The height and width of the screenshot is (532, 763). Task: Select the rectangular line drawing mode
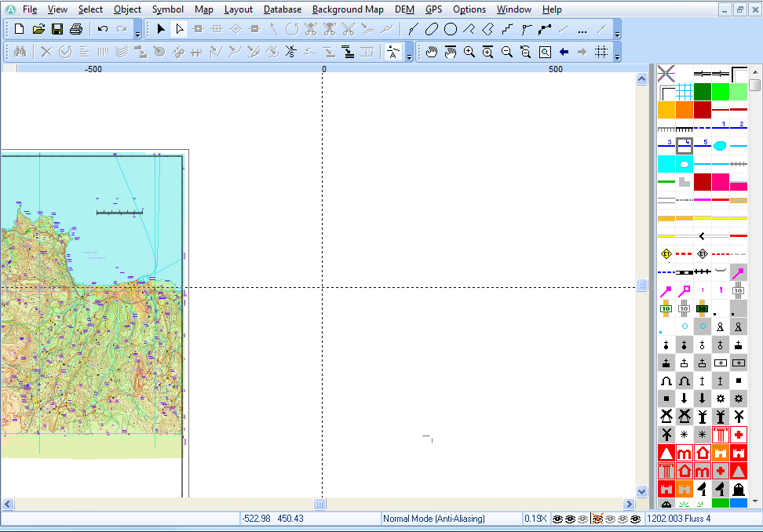(488, 29)
